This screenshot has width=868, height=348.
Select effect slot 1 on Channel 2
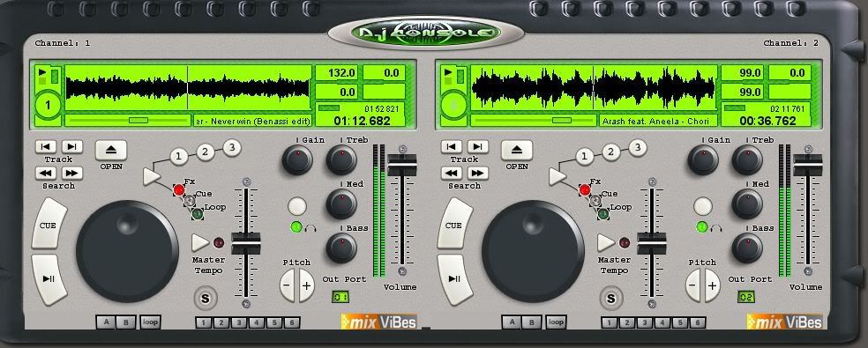point(584,157)
